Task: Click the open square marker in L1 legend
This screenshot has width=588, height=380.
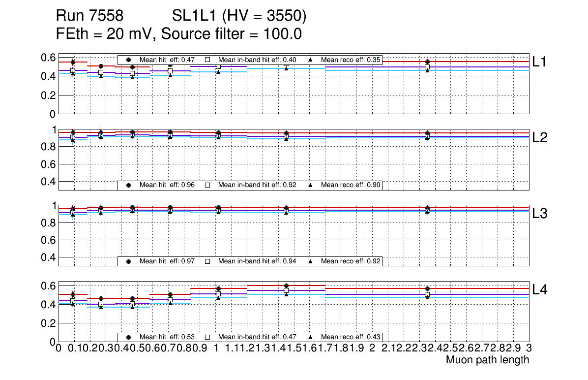Action: click(x=207, y=60)
